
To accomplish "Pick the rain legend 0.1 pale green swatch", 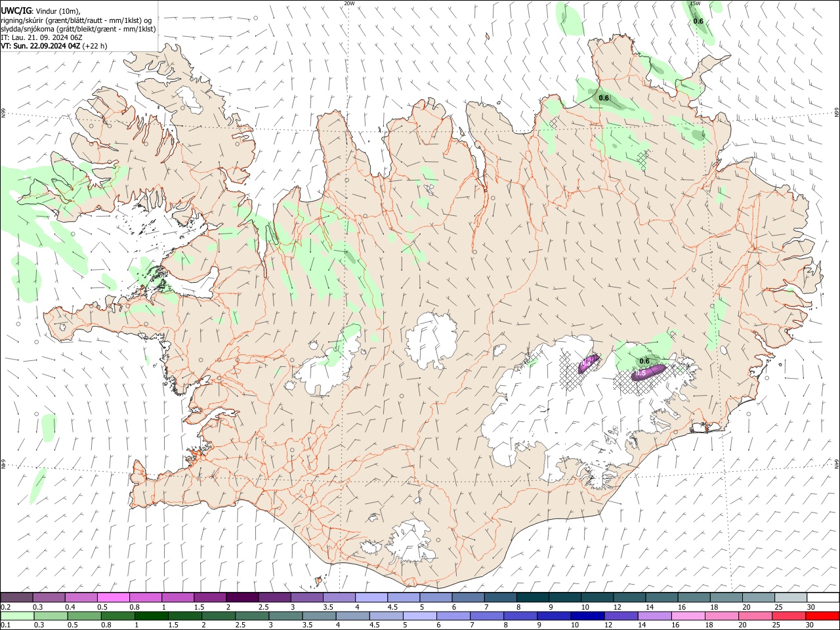I will (17, 616).
